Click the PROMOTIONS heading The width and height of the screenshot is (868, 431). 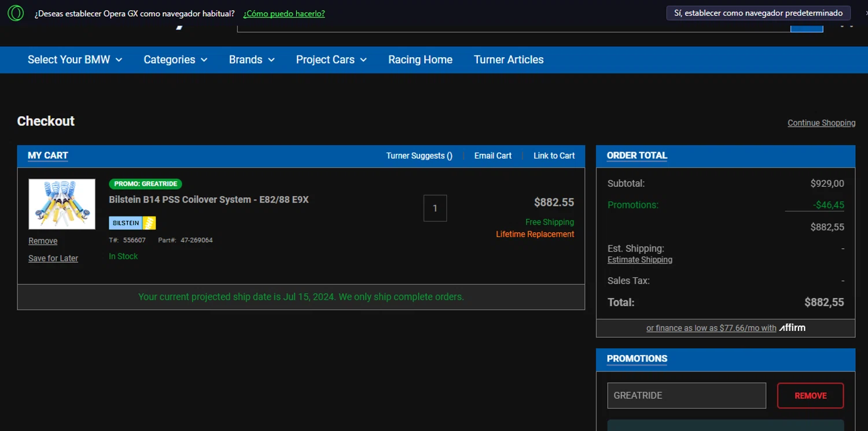[x=637, y=359]
